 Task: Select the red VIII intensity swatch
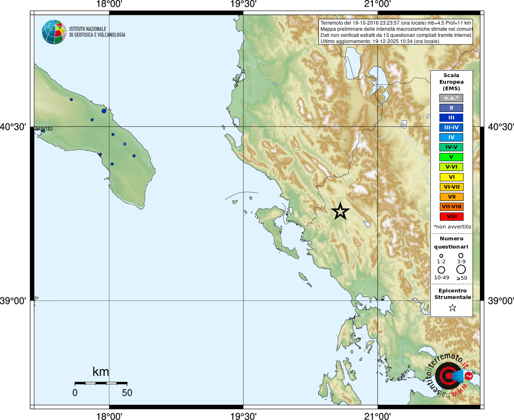pyautogui.click(x=451, y=217)
